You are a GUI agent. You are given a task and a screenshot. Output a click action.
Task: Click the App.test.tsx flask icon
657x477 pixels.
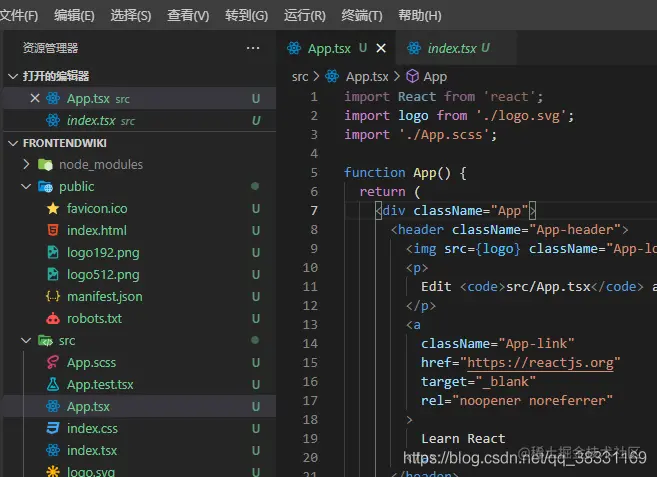[53, 384]
